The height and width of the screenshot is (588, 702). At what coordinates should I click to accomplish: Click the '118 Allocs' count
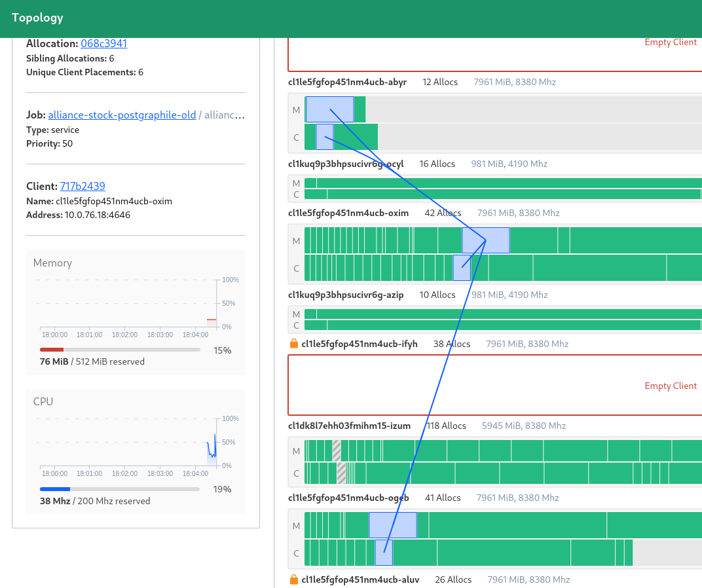pos(446,426)
